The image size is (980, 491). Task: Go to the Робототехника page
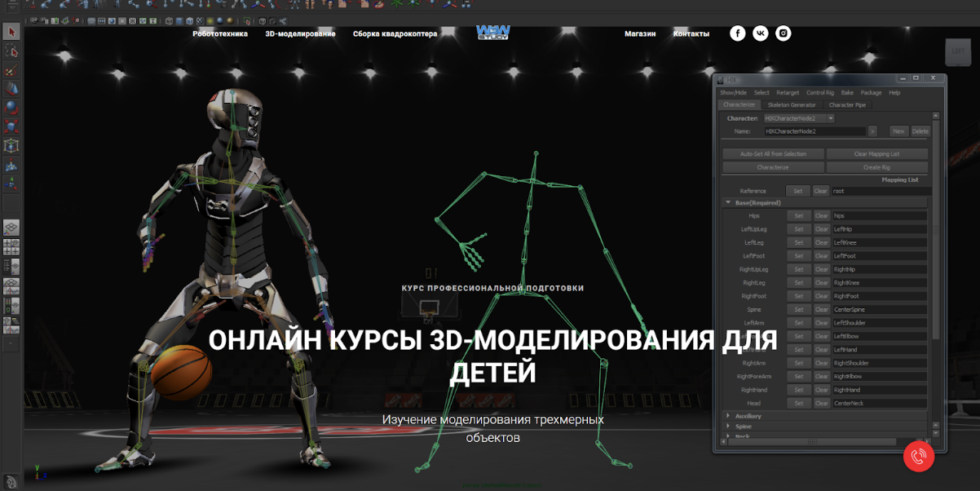220,34
